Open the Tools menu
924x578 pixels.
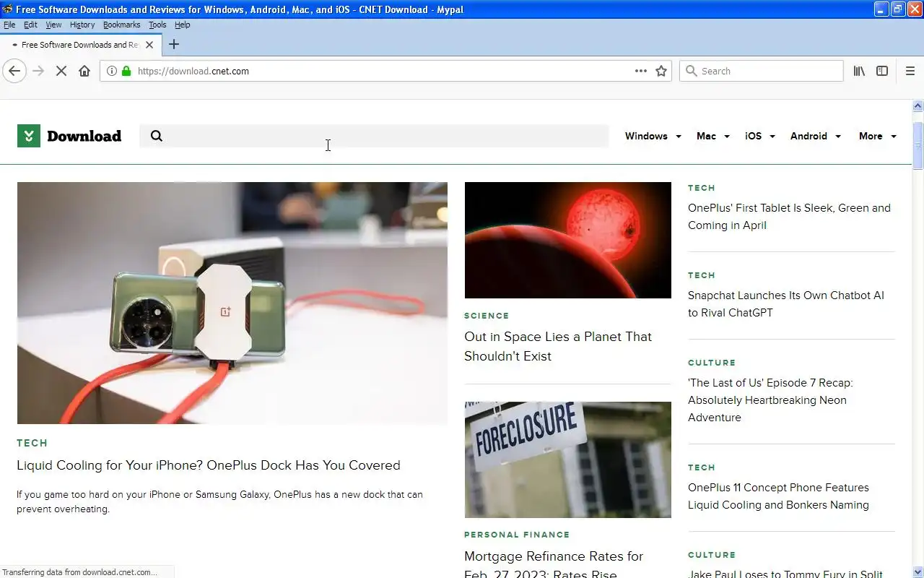point(157,25)
